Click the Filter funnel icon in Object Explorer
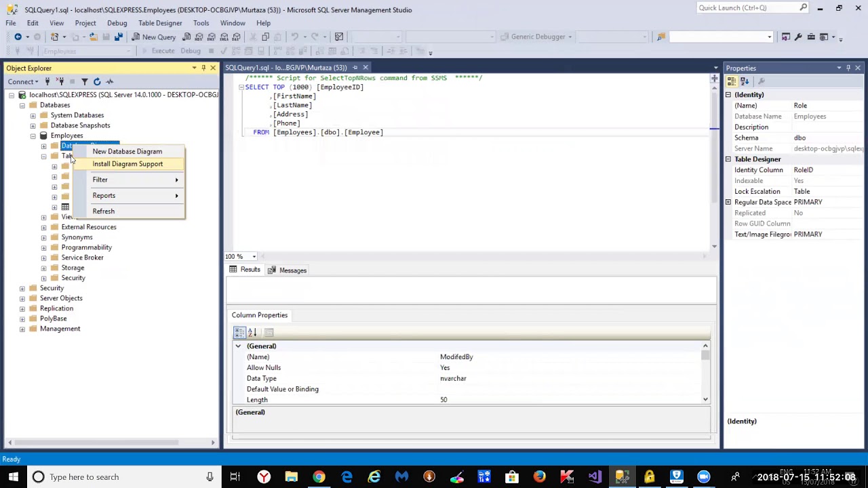The width and height of the screenshot is (868, 488). click(85, 81)
